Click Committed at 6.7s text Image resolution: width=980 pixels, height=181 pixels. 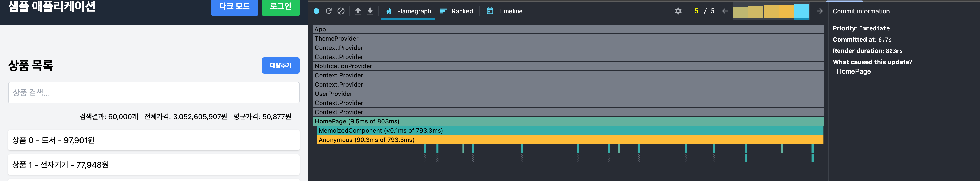(862, 40)
